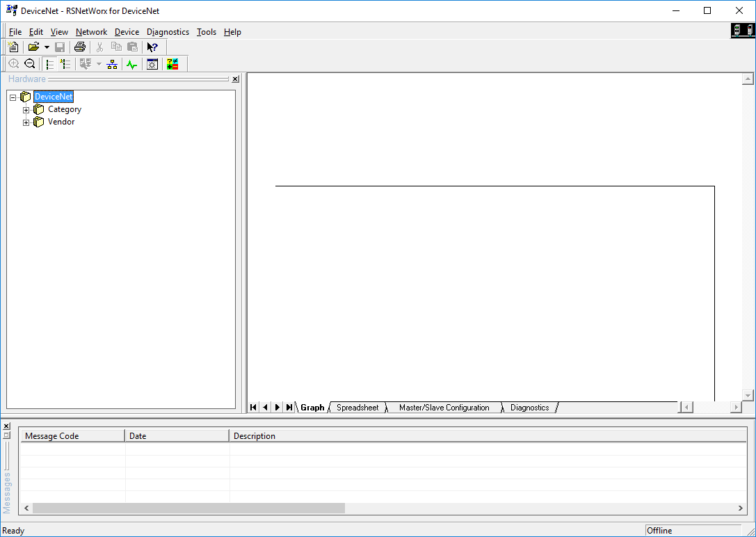Open the Tools menu

click(x=207, y=32)
